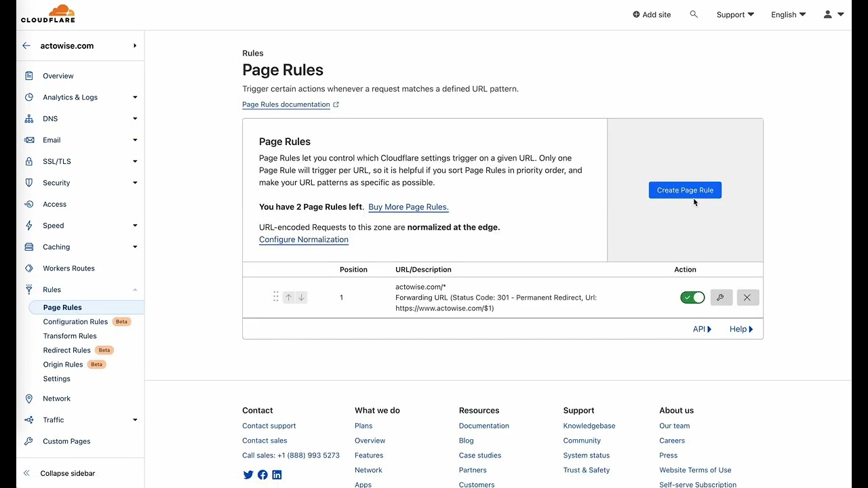Image resolution: width=868 pixels, height=488 pixels.
Task: Open System status footer link
Action: 587,455
